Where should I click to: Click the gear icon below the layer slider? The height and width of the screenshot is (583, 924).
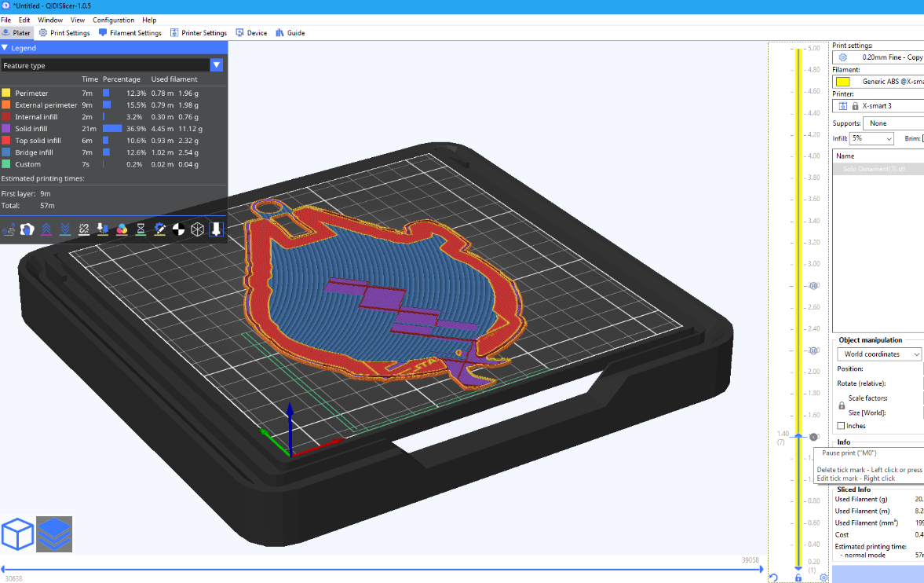[x=824, y=577]
